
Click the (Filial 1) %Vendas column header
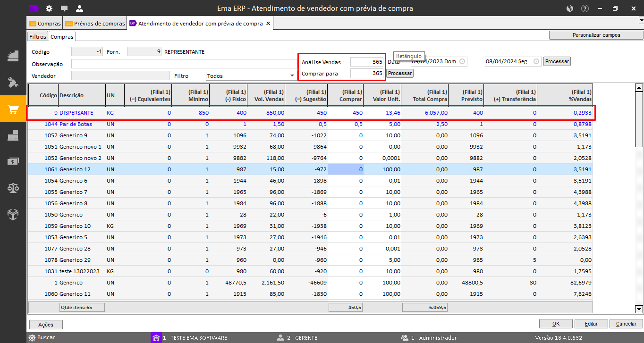click(x=565, y=95)
